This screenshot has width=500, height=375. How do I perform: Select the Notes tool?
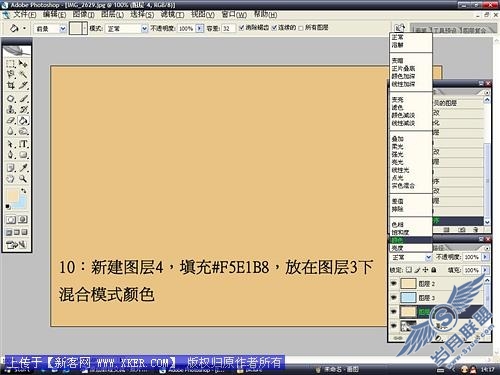(11, 168)
